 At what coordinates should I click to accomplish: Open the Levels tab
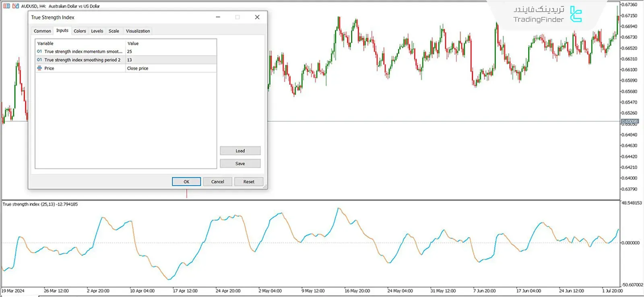click(97, 31)
